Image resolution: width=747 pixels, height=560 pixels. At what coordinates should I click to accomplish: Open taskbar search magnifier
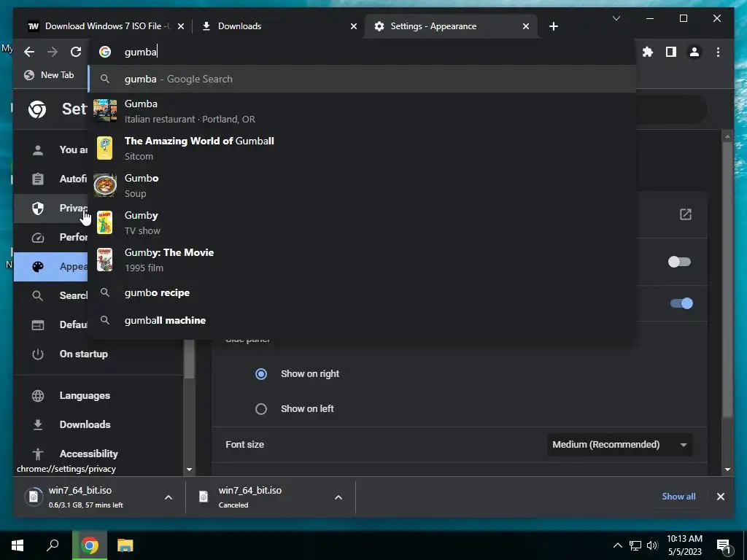point(53,545)
